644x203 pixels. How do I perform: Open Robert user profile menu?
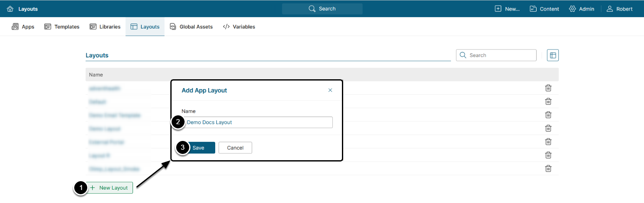tap(620, 9)
